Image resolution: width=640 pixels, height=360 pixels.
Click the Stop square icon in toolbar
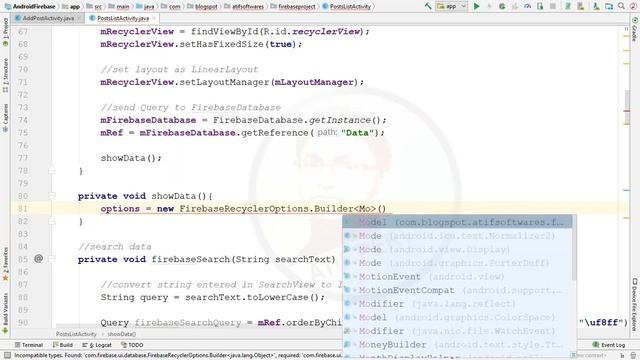point(553,6)
